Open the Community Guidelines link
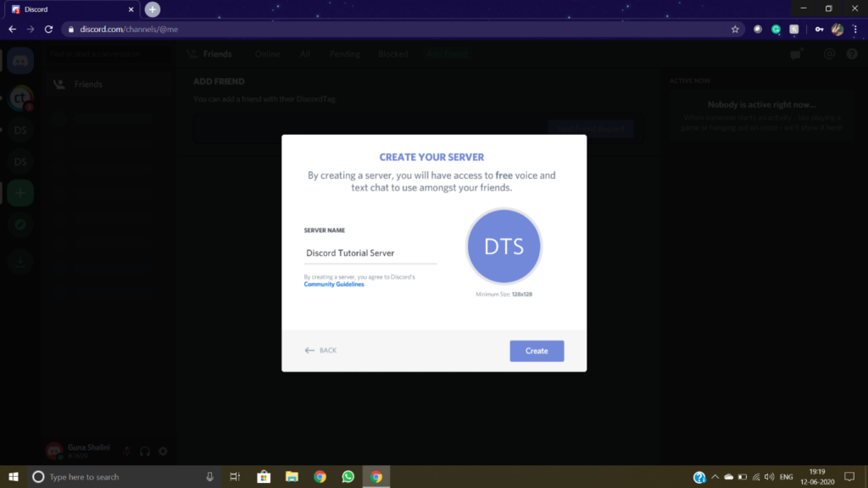The width and height of the screenshot is (868, 488). pos(334,285)
